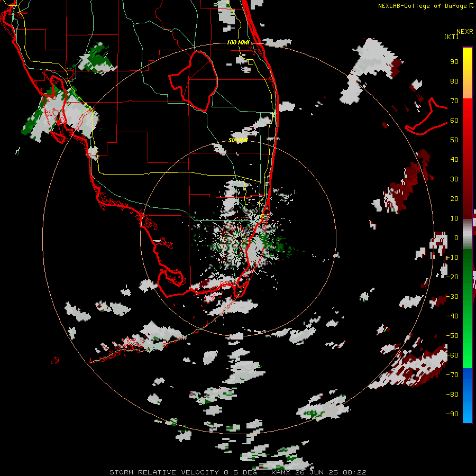Click the -60 value on velocity scale
The height and width of the screenshot is (476, 476).
pyautogui.click(x=452, y=355)
